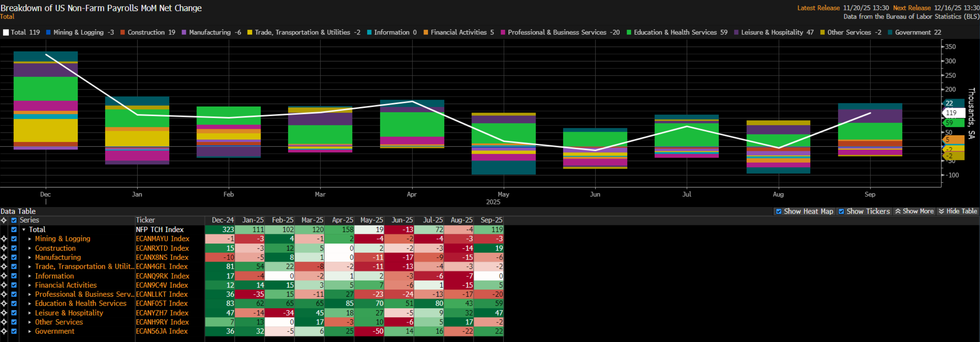Uncheck the Show Tickers option
The image size is (980, 342).
[x=841, y=211]
